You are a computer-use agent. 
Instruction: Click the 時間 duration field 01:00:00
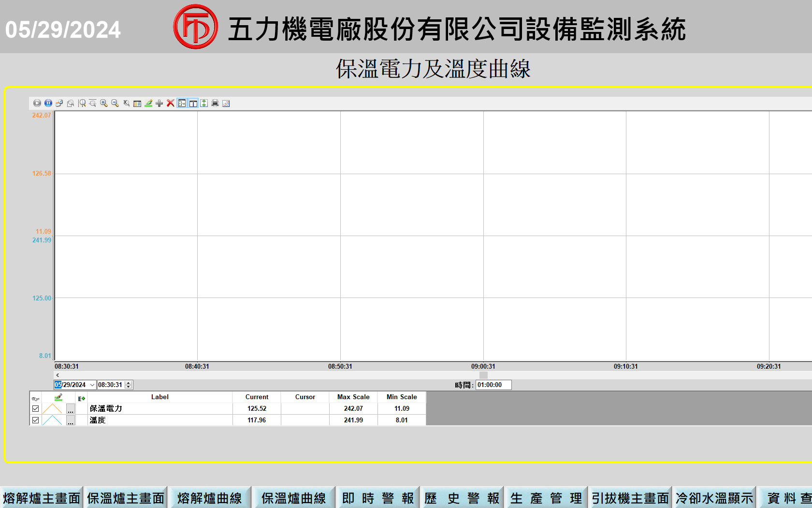[493, 385]
